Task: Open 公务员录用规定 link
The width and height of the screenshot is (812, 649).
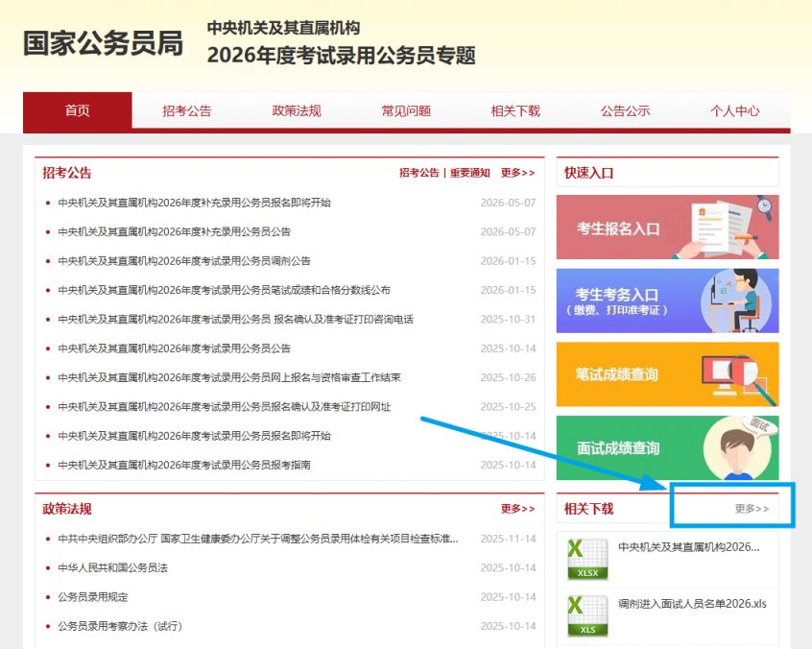Action: coord(93,597)
